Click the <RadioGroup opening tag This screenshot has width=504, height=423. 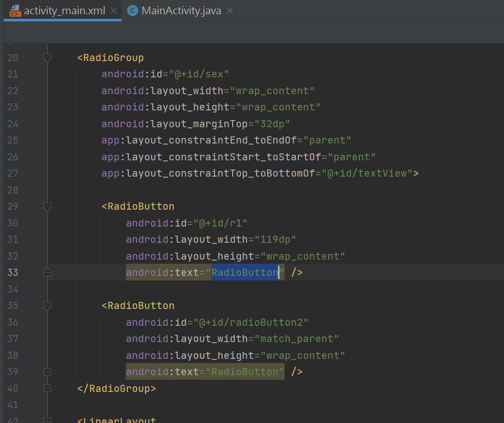(110, 58)
